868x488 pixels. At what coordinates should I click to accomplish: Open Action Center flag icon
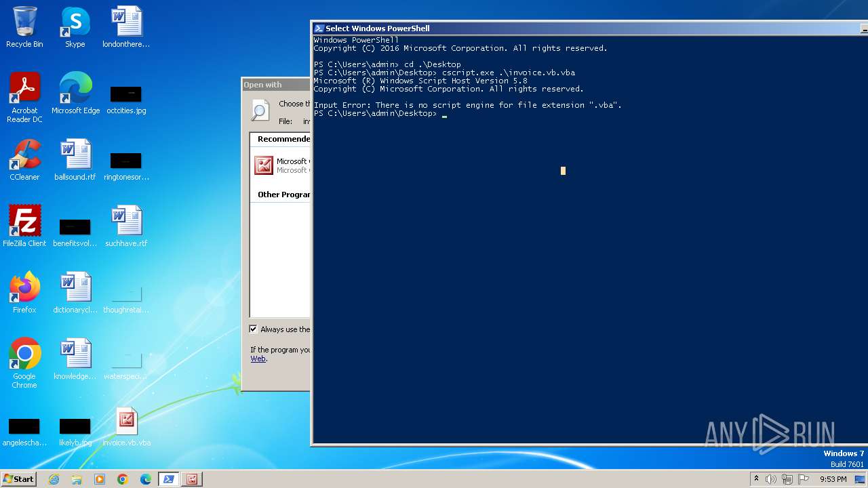pos(804,479)
